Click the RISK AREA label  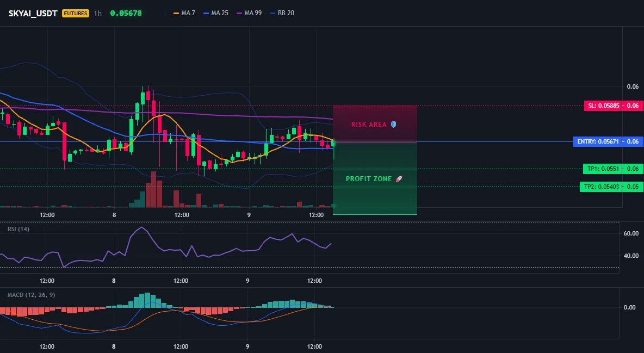(x=369, y=124)
